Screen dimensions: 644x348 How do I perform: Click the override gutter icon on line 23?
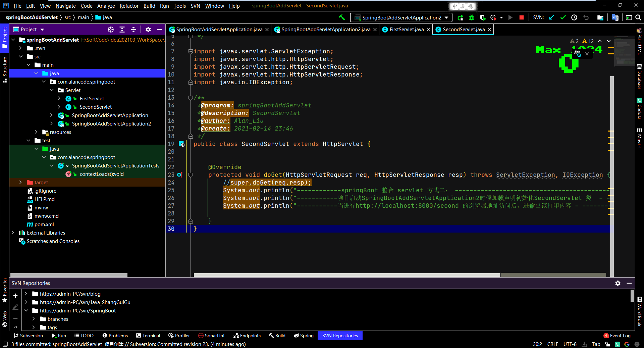click(x=180, y=175)
